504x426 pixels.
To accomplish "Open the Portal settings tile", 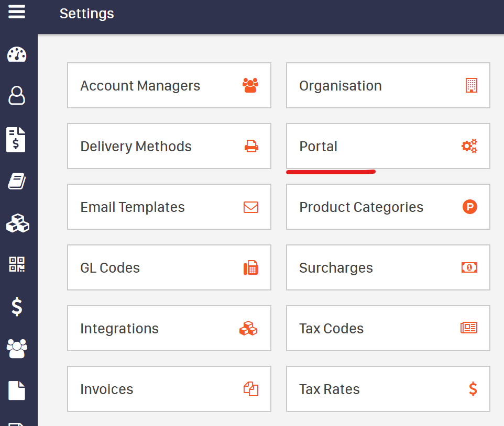I will pos(388,146).
